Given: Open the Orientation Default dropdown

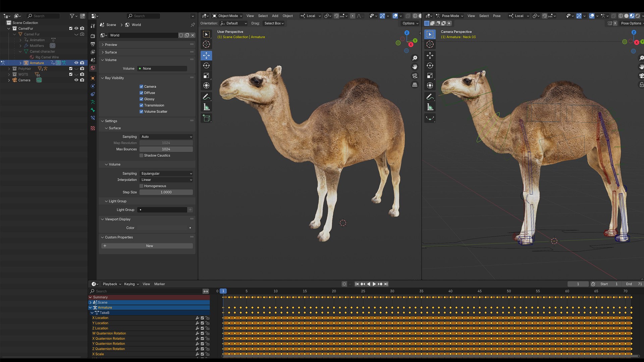Looking at the screenshot, I should (234, 23).
